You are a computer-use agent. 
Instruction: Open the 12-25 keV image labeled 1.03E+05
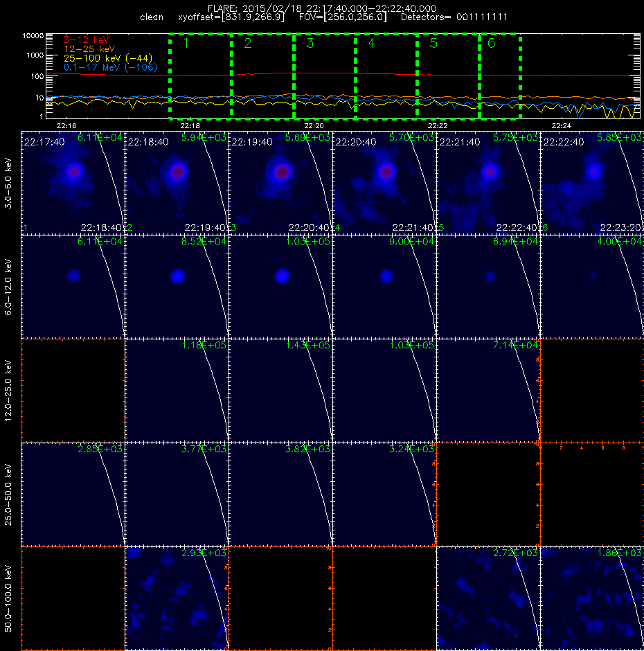coord(384,391)
